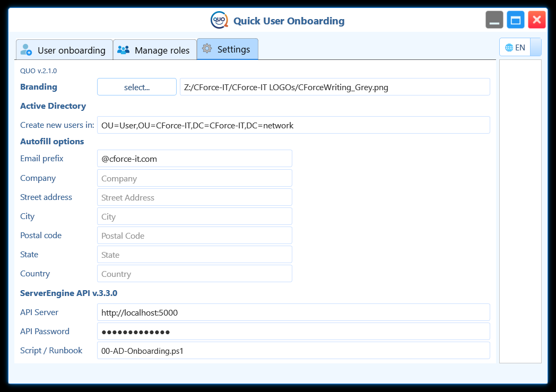556x392 pixels.
Task: Click the Branding label text
Action: pos(39,87)
